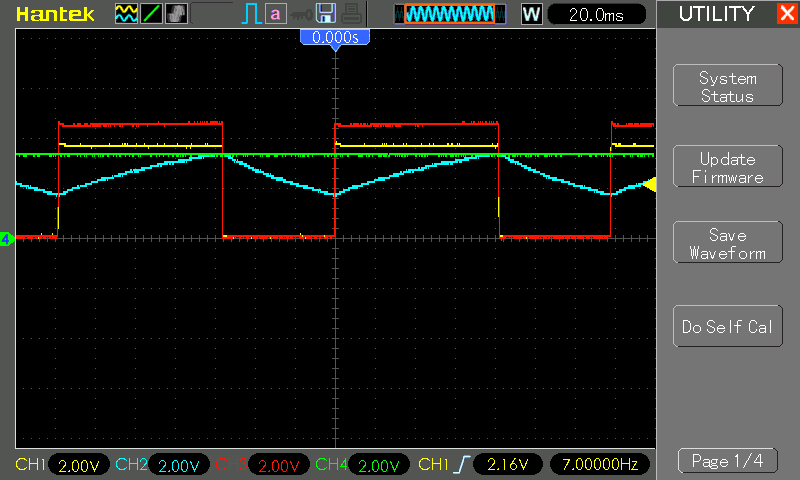Click the yellow waveform display mode icon

pos(126,14)
